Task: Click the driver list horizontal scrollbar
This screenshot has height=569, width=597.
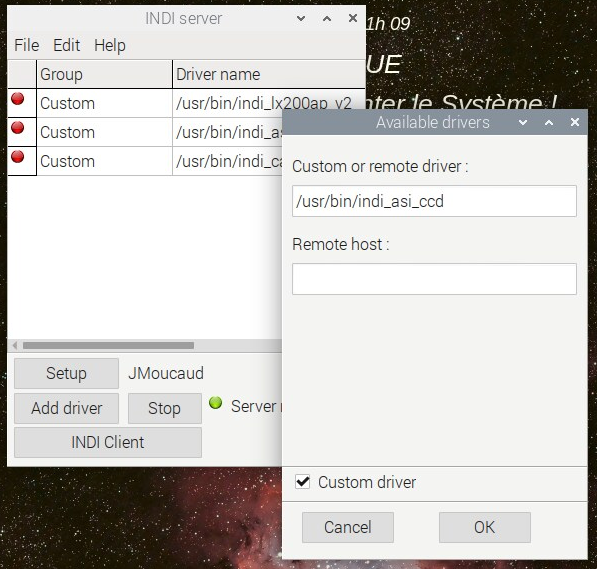Action: coord(145,345)
